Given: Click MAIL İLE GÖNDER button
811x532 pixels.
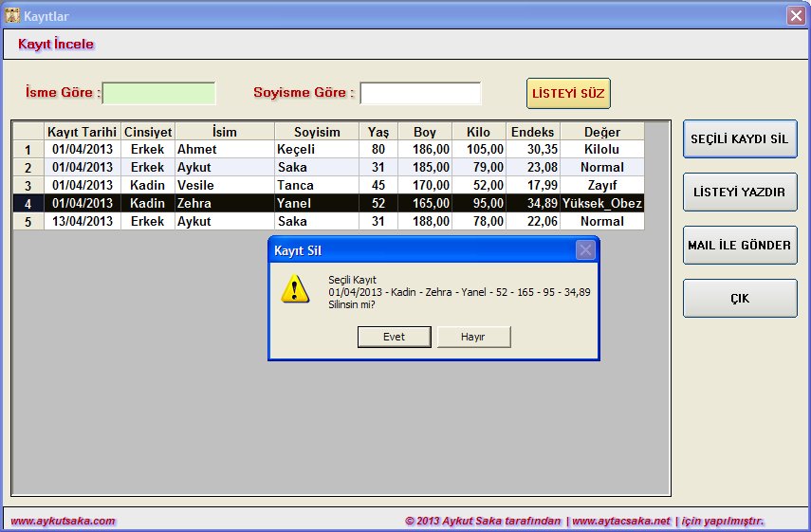Looking at the screenshot, I should (x=739, y=246).
